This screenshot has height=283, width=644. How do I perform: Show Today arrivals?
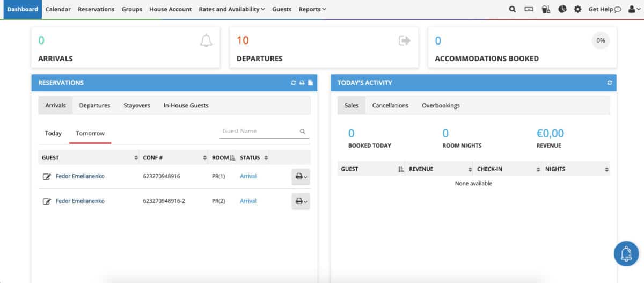click(x=53, y=133)
